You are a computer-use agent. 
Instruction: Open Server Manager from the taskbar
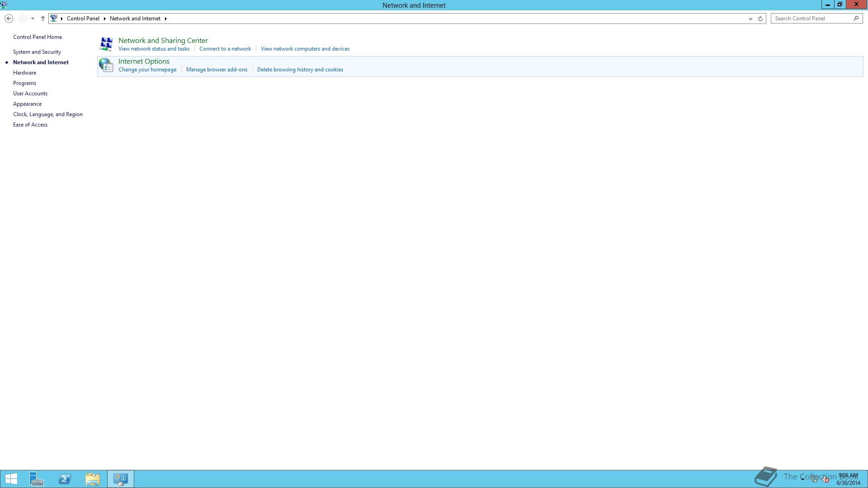coord(37,479)
